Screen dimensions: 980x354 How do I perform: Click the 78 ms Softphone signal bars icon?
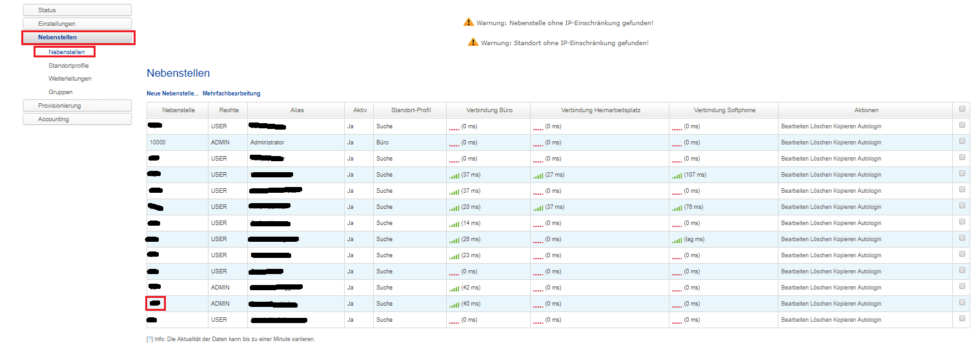click(677, 208)
